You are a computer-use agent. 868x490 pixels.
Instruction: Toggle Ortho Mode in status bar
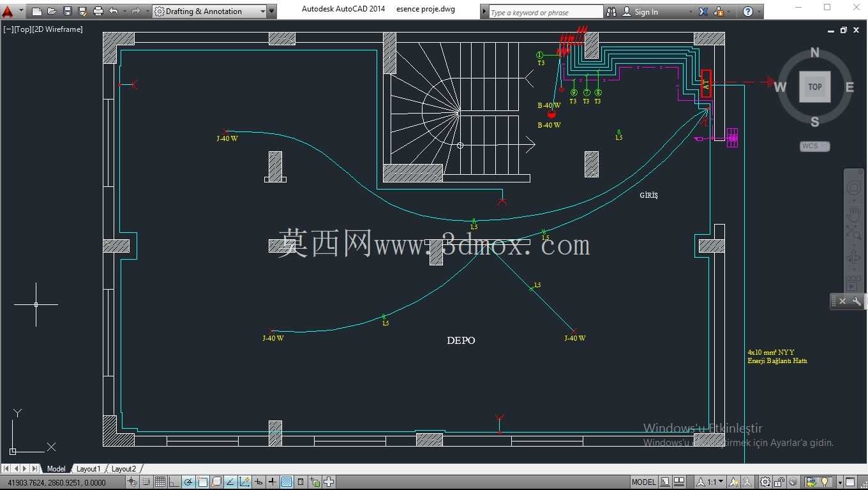pos(174,482)
